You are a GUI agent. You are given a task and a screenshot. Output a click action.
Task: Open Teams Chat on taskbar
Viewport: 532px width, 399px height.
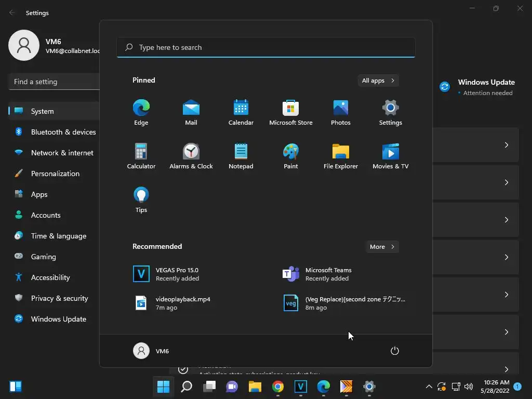232,387
